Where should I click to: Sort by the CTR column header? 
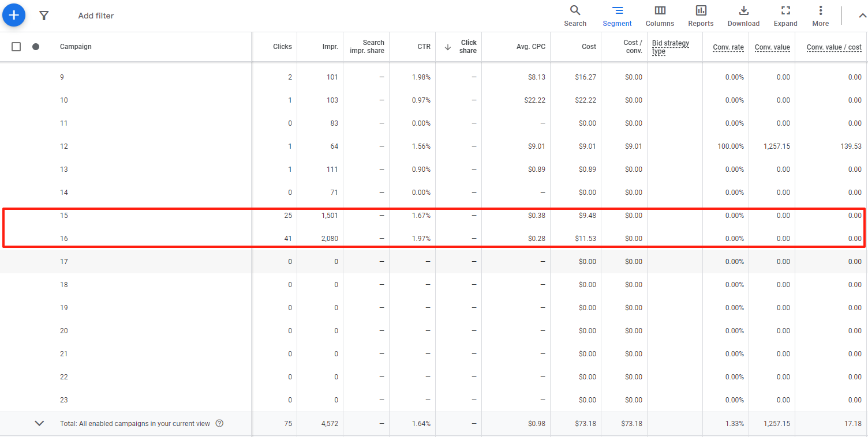point(424,47)
